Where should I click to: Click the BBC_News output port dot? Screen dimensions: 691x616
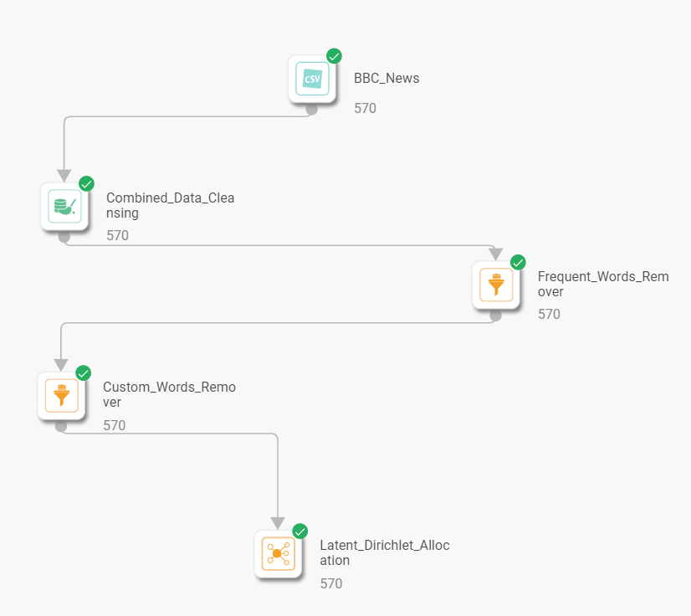pos(312,109)
